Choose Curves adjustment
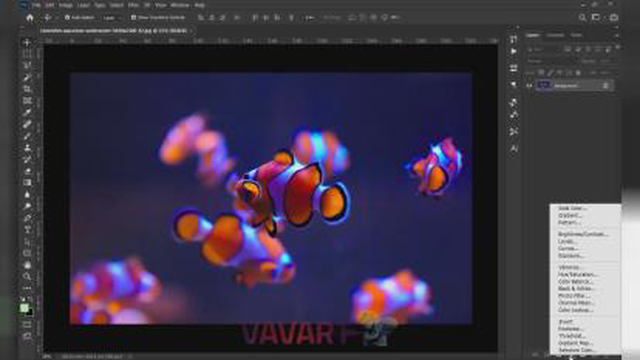The image size is (640, 360). 568,249
